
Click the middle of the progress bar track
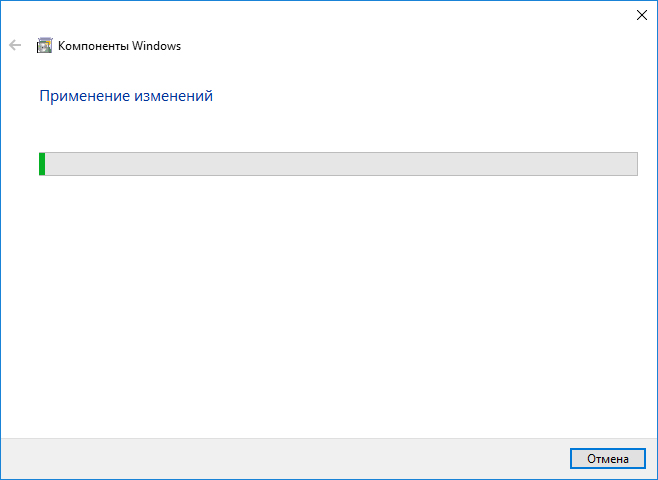pyautogui.click(x=338, y=164)
